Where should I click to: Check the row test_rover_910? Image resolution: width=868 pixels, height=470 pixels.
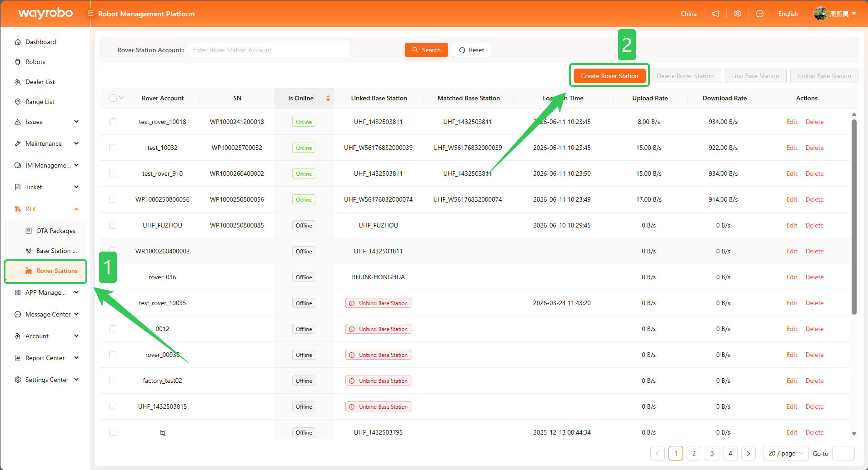(113, 173)
